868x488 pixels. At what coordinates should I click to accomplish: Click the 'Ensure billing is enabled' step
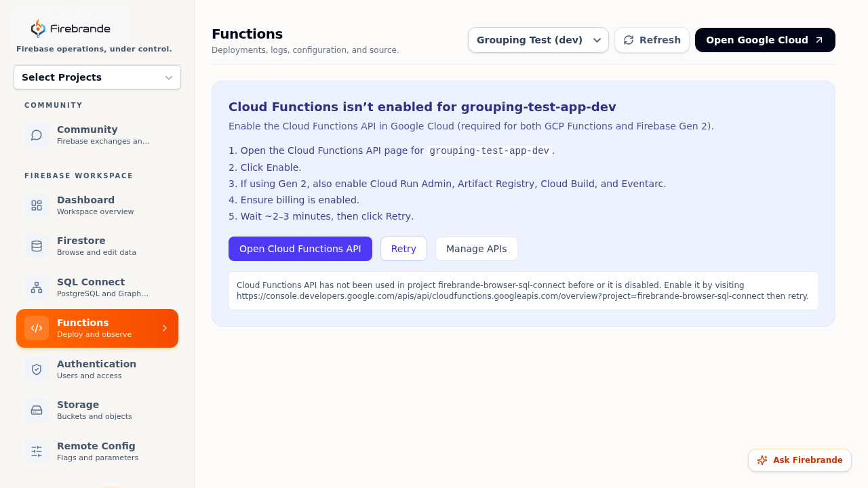(x=294, y=200)
